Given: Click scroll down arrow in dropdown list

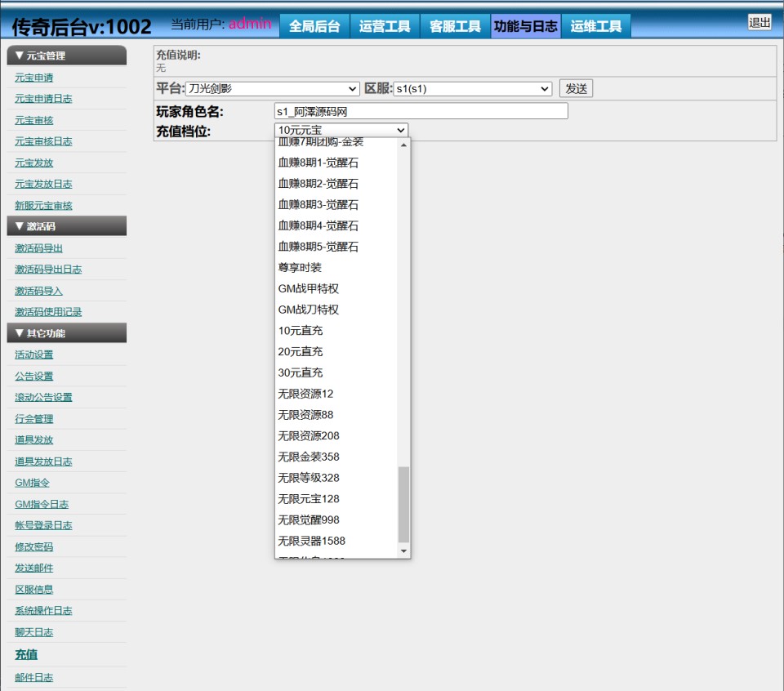Looking at the screenshot, I should pos(403,552).
